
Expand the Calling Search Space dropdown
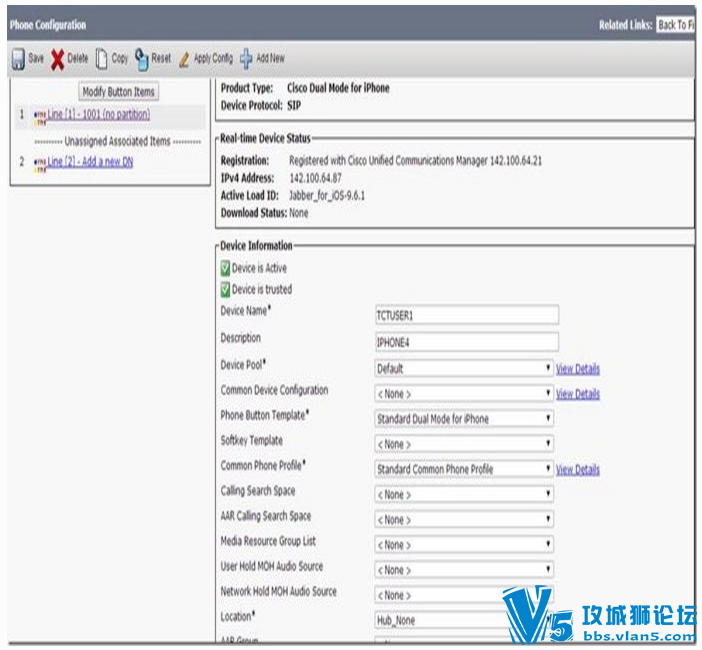click(464, 494)
